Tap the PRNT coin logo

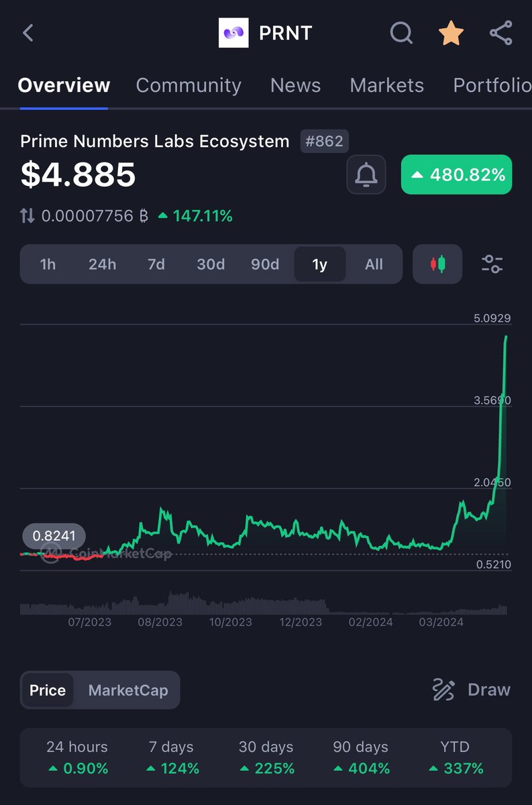click(233, 33)
